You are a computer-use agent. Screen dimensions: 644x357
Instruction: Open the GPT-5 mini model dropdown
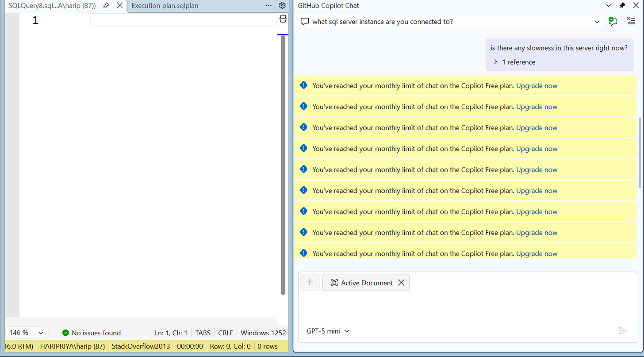point(328,331)
